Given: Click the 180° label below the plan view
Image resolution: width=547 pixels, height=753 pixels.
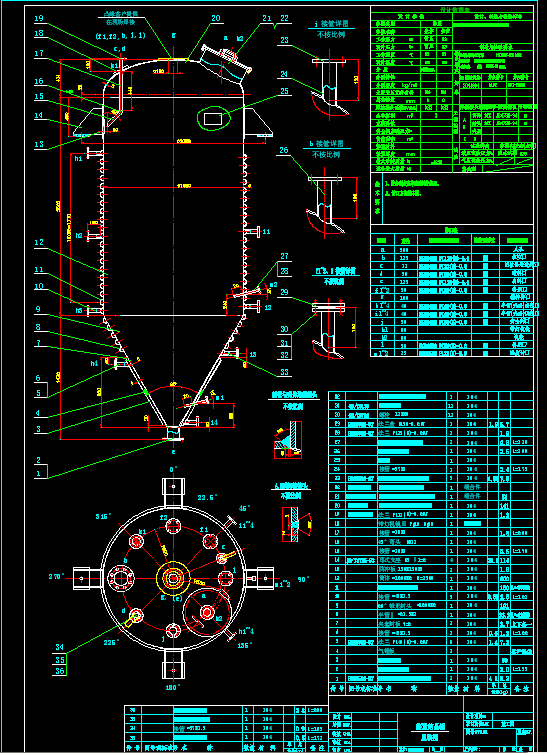Looking at the screenshot, I should [173, 687].
